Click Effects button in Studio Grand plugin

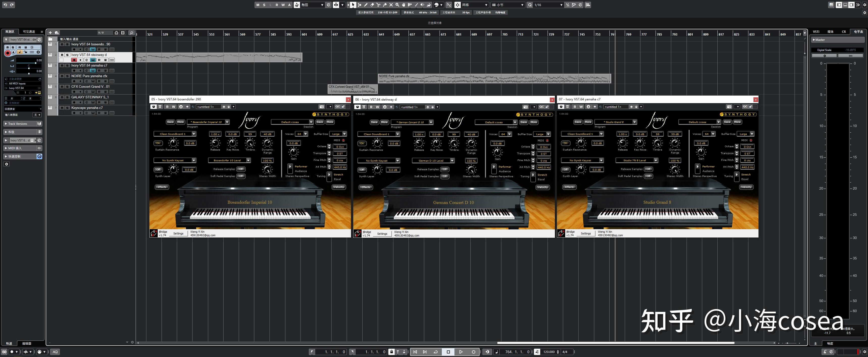569,187
